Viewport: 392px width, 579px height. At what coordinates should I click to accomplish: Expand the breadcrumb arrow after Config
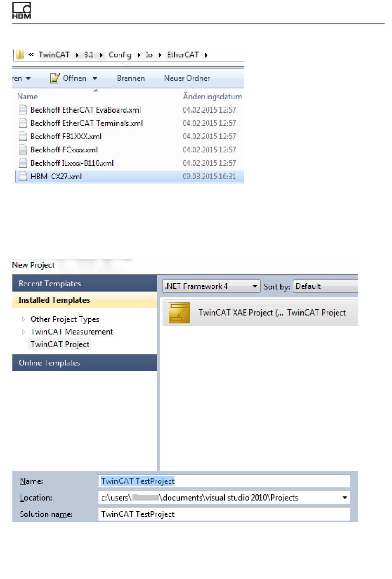click(139, 55)
